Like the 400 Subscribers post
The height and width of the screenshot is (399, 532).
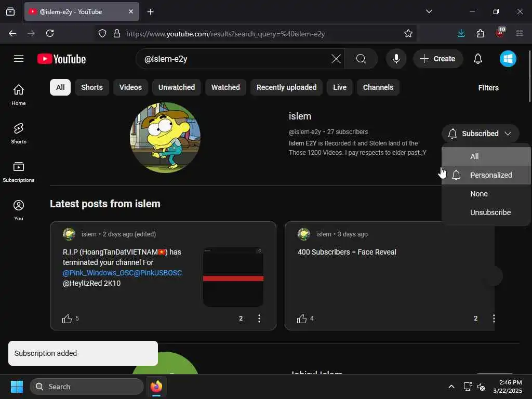click(302, 318)
